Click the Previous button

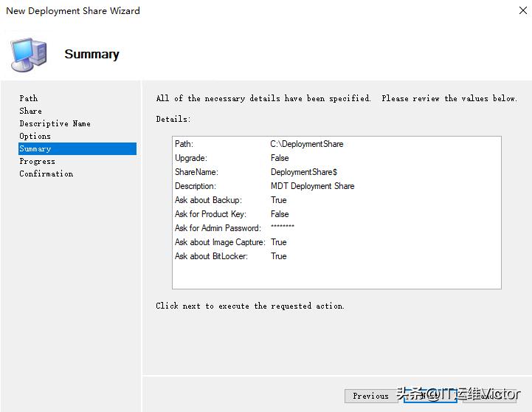point(371,396)
